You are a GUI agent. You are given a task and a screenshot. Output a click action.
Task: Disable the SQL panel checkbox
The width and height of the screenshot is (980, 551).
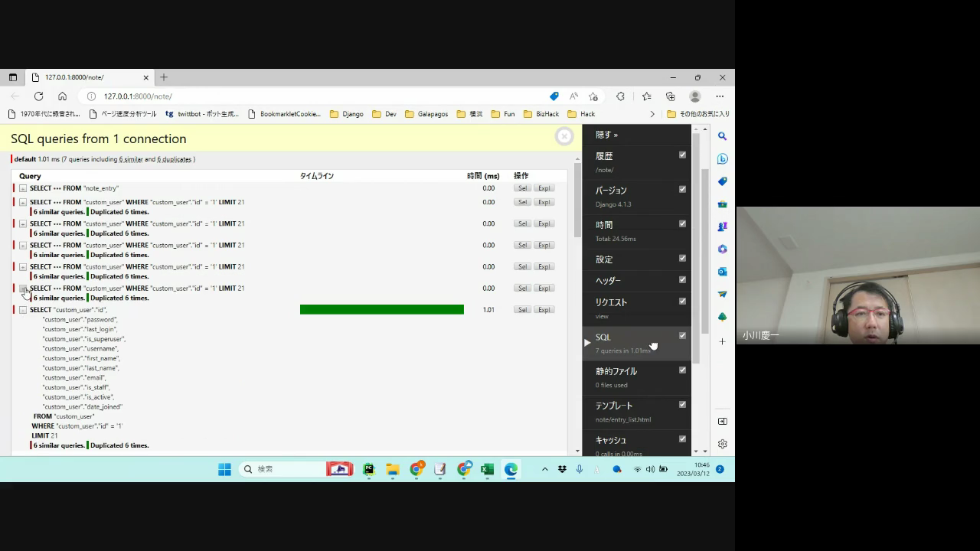click(682, 335)
